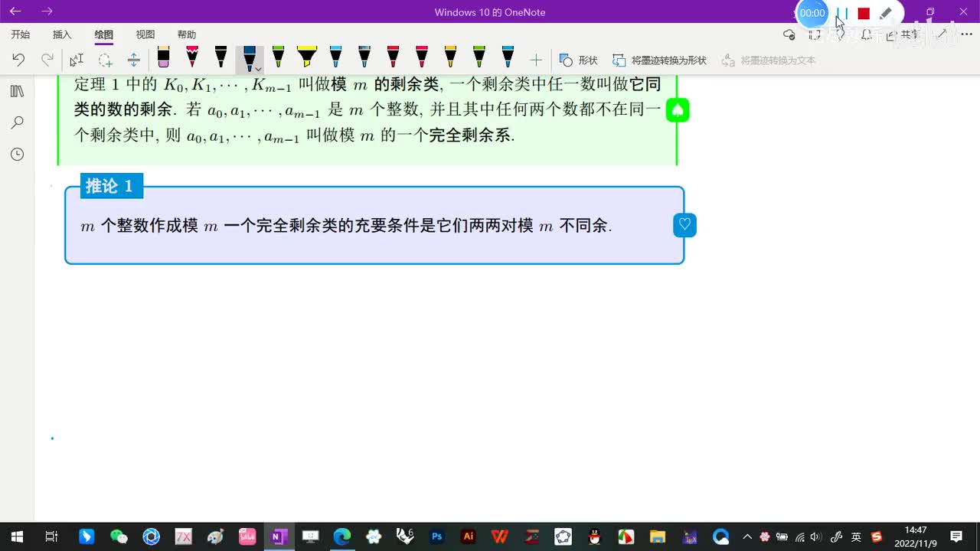Click the recorder pencil annotate icon

point(886,13)
